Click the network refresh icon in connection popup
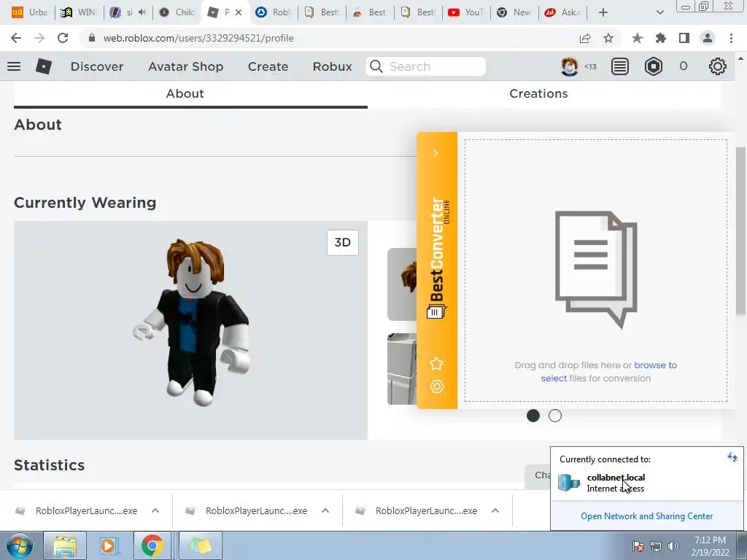 coord(732,458)
